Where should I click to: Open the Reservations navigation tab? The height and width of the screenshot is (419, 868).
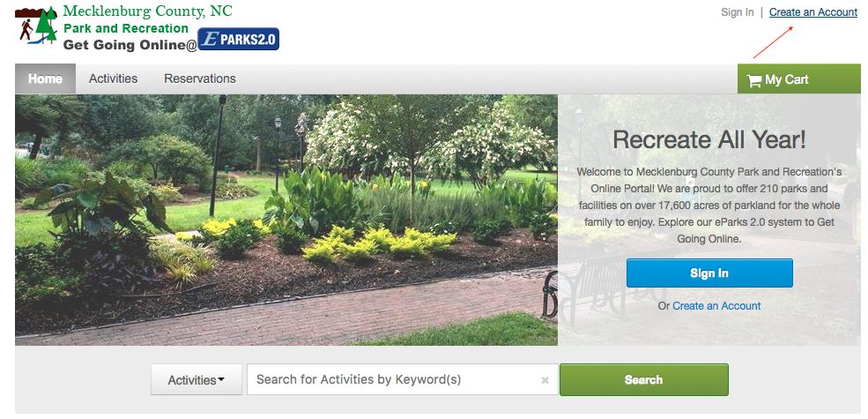point(200,79)
